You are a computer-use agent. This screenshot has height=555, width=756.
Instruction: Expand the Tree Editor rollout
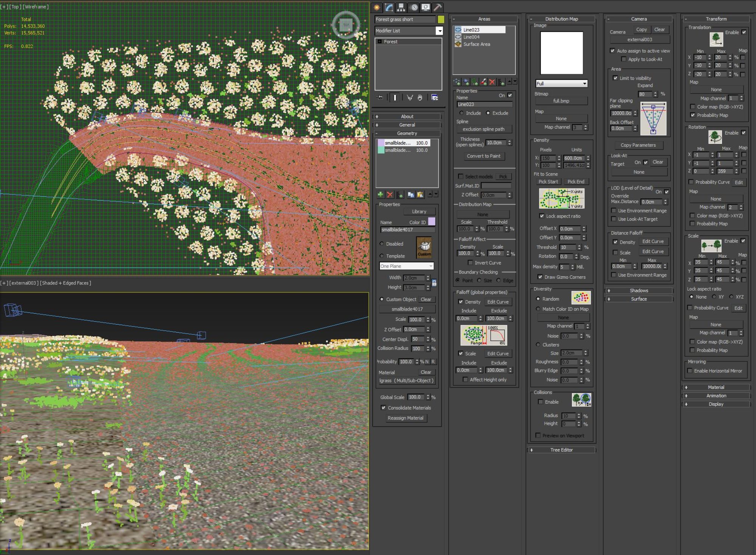[561, 450]
